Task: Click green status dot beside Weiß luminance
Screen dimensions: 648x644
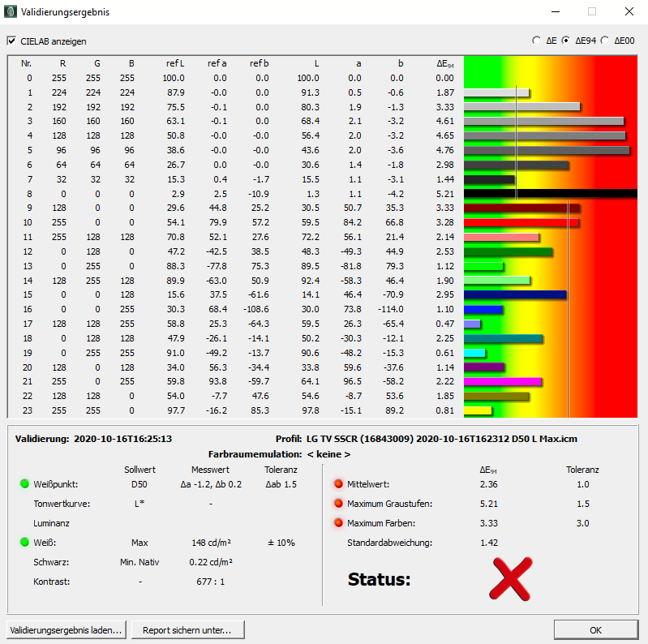Action: pos(25,542)
